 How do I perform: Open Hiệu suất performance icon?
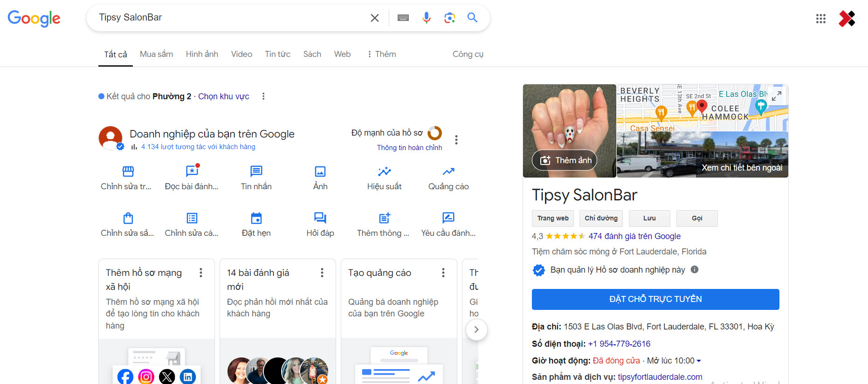point(385,171)
